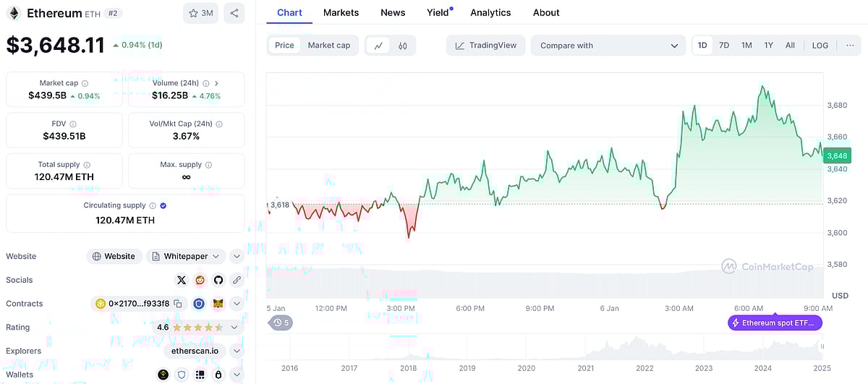Open the X (Twitter) social link

[x=182, y=280]
